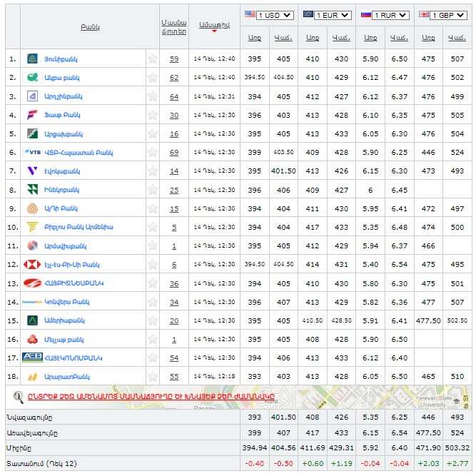Sort by the USD Առք buy column

(255, 37)
